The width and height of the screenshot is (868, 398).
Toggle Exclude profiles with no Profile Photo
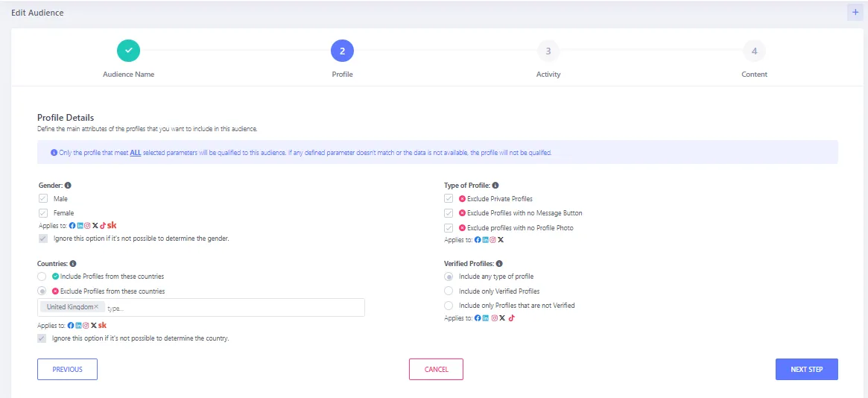449,227
